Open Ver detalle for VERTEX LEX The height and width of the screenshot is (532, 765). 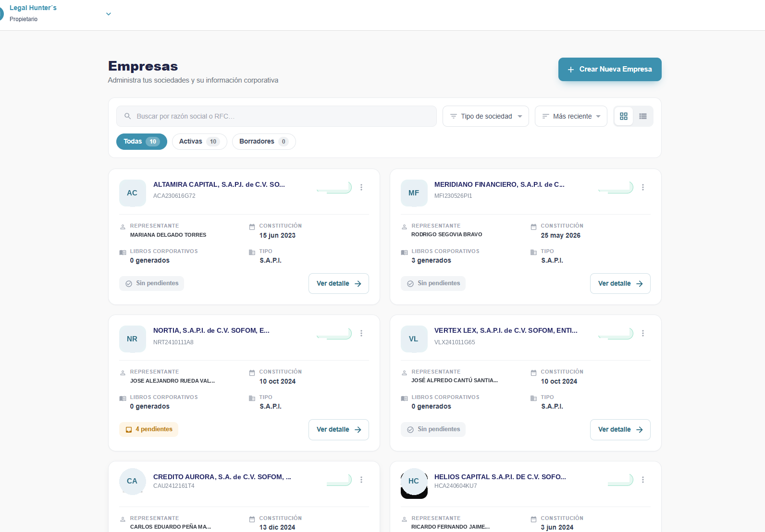click(620, 429)
